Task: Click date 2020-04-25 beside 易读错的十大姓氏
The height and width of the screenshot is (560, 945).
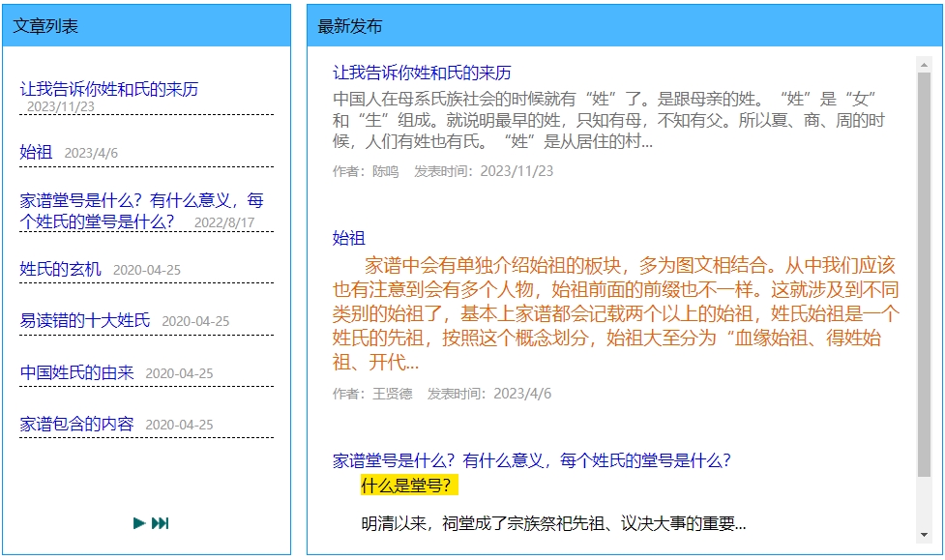Action: pos(196,321)
